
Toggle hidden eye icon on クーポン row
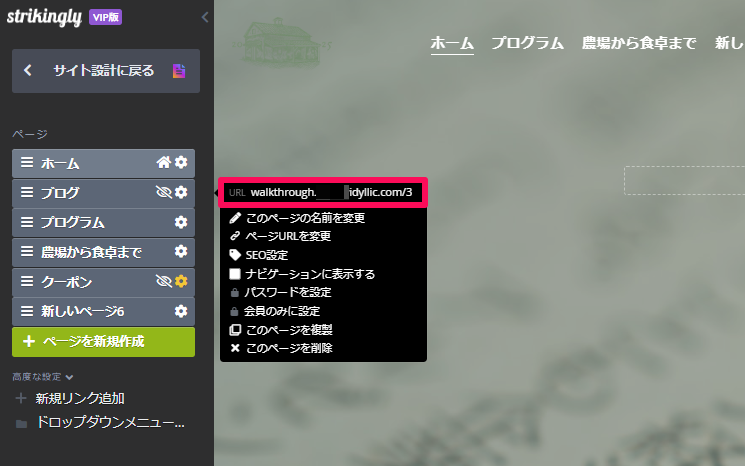click(x=163, y=281)
